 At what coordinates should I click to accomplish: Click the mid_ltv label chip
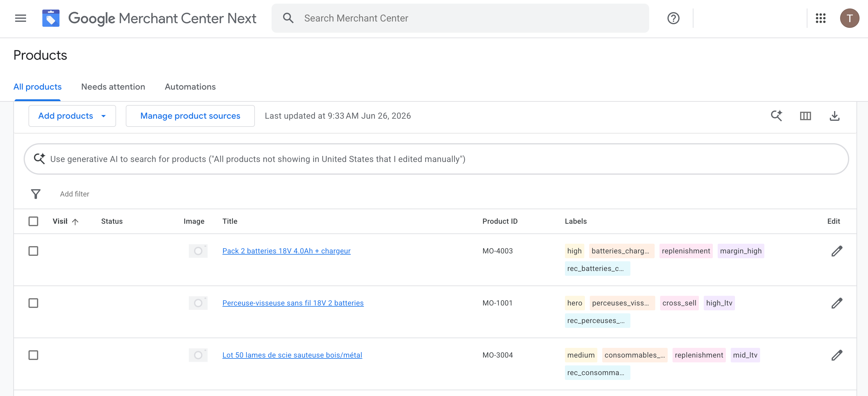tap(745, 355)
